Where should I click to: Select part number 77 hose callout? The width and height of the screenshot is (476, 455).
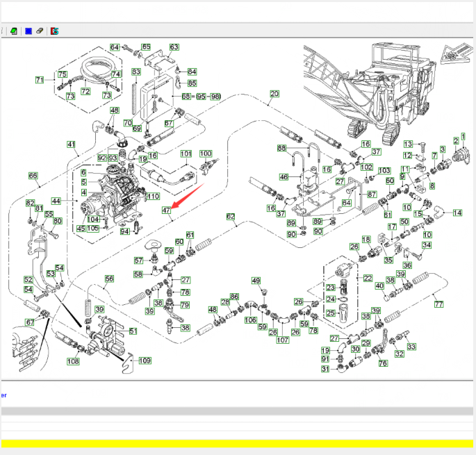(x=438, y=304)
